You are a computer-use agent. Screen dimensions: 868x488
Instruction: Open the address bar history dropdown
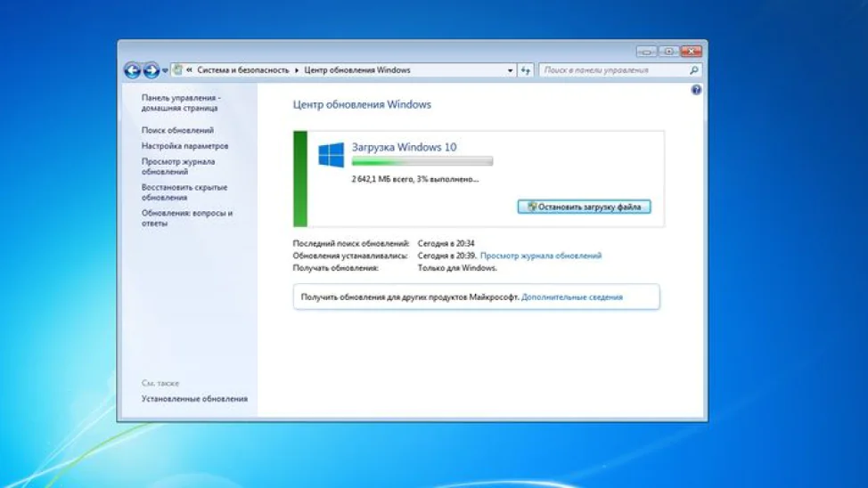click(510, 70)
